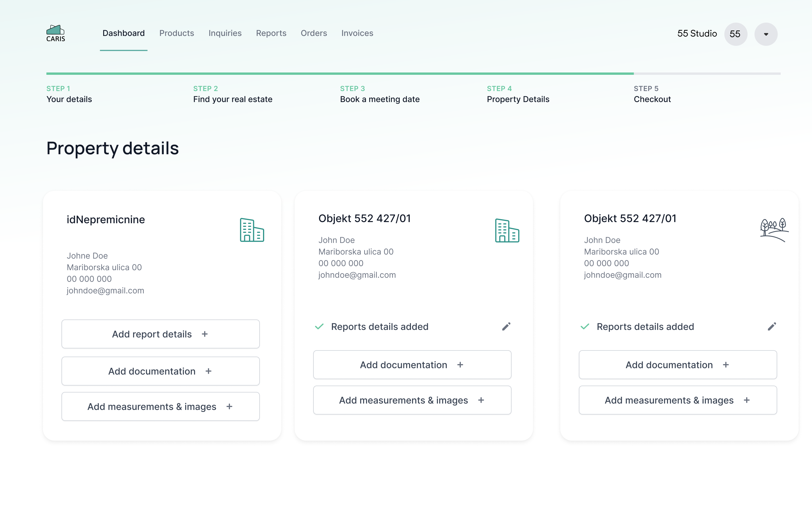
Task: Open the account dropdown arrow top right
Action: tap(766, 34)
